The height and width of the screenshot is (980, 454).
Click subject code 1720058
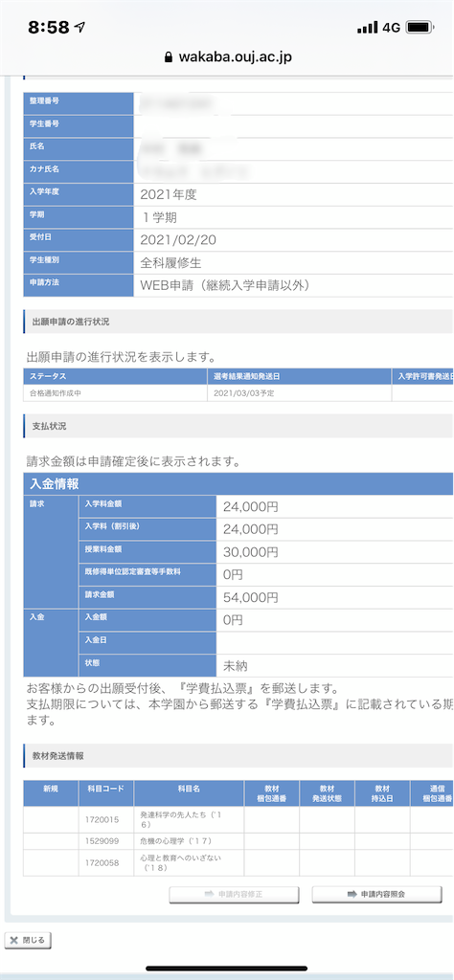pos(102,862)
